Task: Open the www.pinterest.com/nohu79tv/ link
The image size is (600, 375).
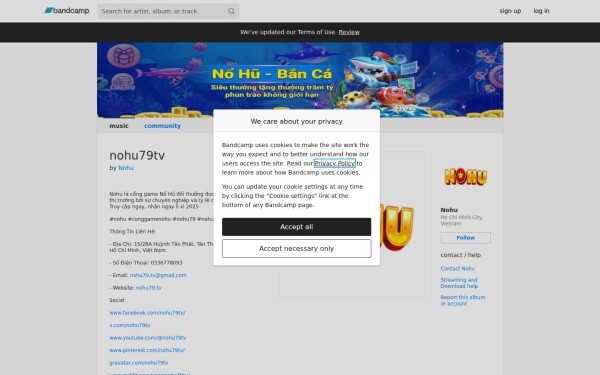Action: 147,350
